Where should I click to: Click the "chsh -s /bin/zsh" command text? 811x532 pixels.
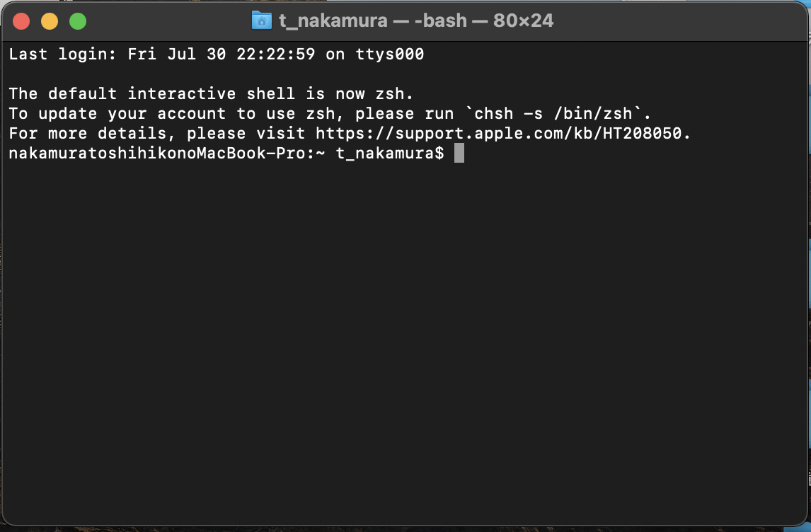point(553,114)
